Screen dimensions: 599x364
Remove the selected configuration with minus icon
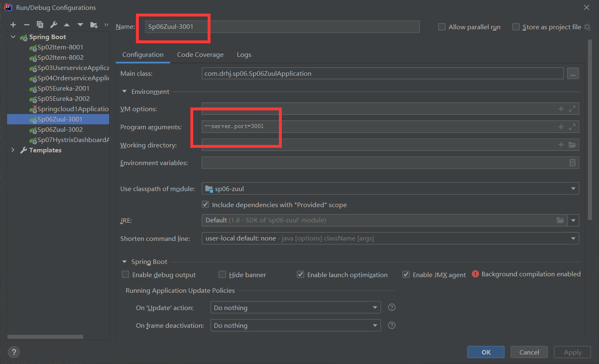(x=27, y=25)
